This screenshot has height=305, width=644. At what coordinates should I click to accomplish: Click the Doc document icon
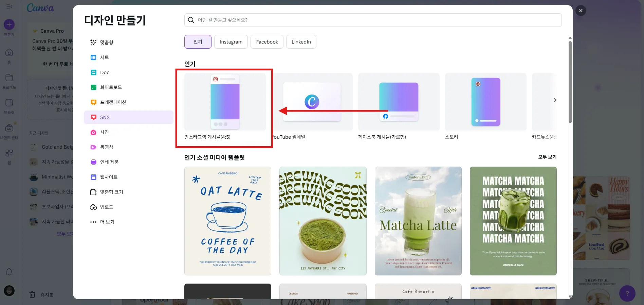click(x=93, y=72)
